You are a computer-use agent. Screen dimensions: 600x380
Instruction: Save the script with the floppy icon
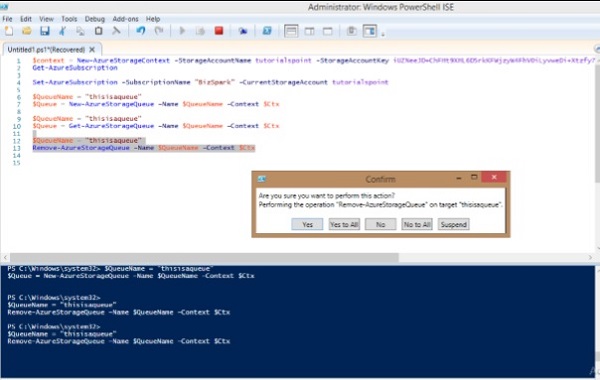coord(44,31)
